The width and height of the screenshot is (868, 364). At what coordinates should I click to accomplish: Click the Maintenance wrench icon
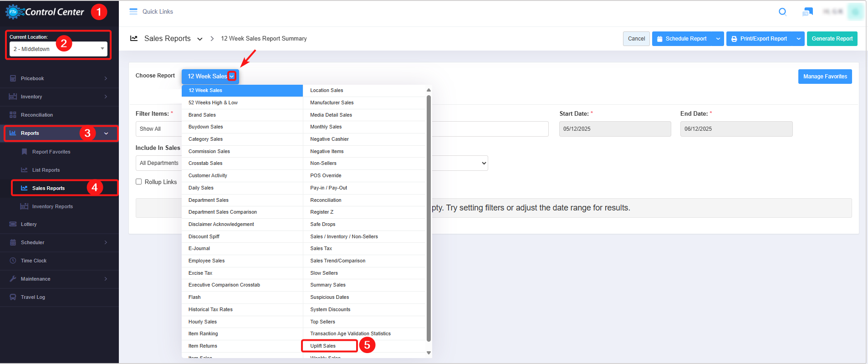(x=13, y=279)
